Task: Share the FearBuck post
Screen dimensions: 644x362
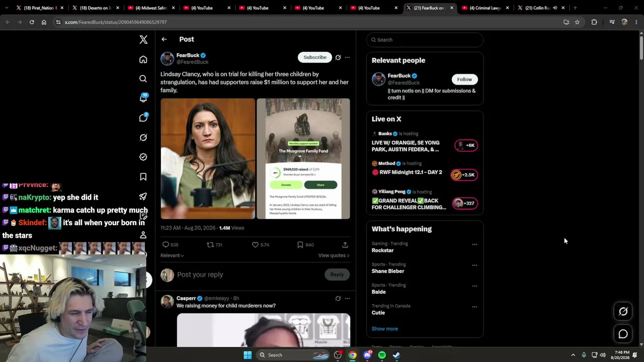Action: point(345,245)
